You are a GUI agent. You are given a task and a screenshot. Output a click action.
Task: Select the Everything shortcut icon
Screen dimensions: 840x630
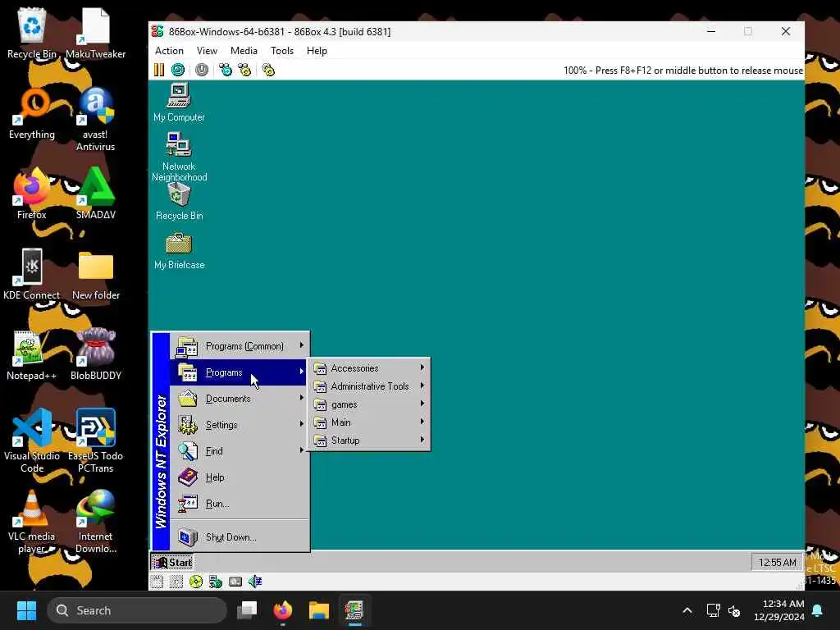pos(32,113)
